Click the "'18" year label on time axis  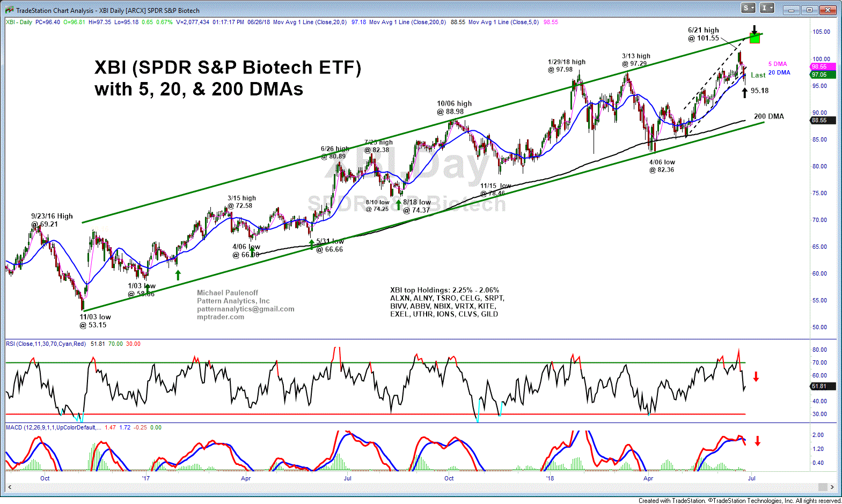550,478
